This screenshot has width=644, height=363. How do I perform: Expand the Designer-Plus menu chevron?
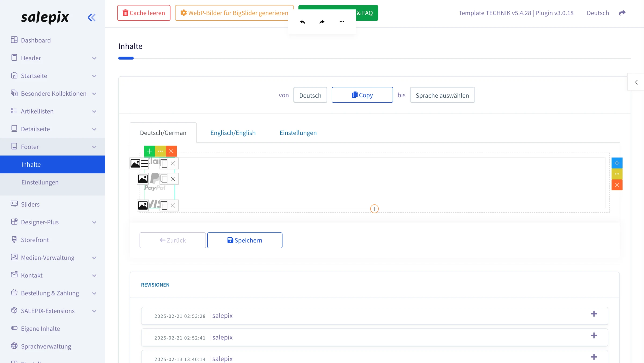94,222
